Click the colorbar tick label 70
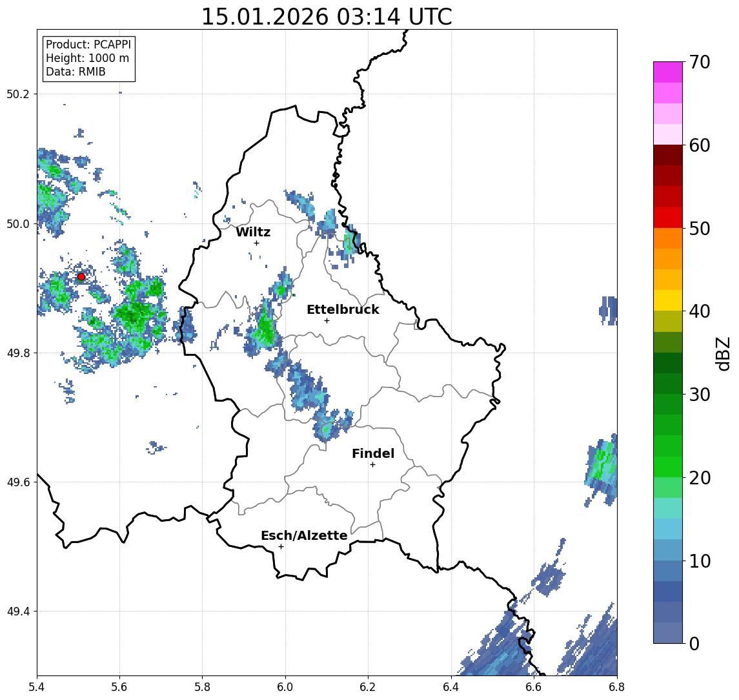Screen dimensions: 739x700 [700, 62]
